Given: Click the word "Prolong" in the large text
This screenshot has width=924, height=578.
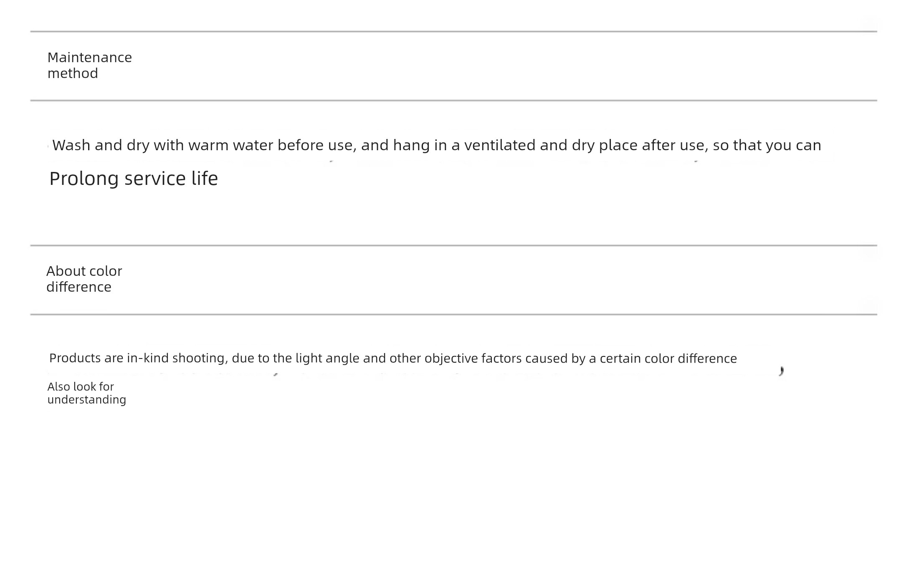Looking at the screenshot, I should pos(84,179).
